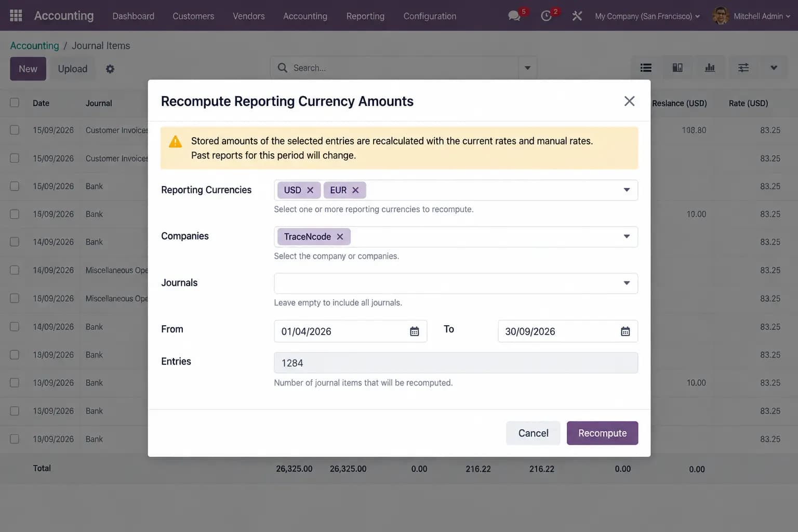Open the Customers menu
The height and width of the screenshot is (532, 798).
tap(193, 16)
